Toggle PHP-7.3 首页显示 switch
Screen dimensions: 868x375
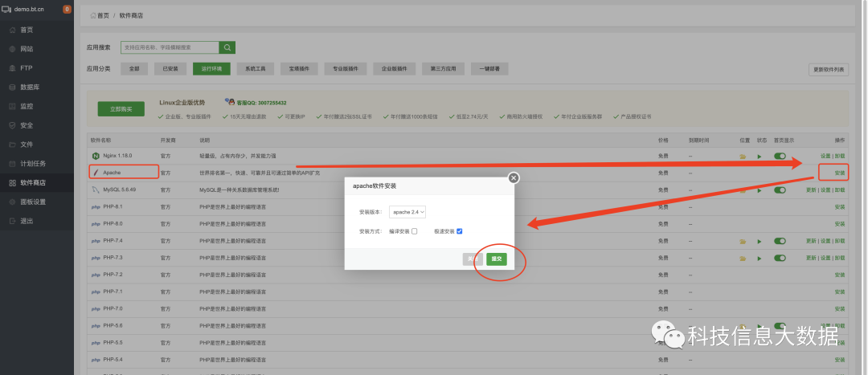(x=780, y=258)
